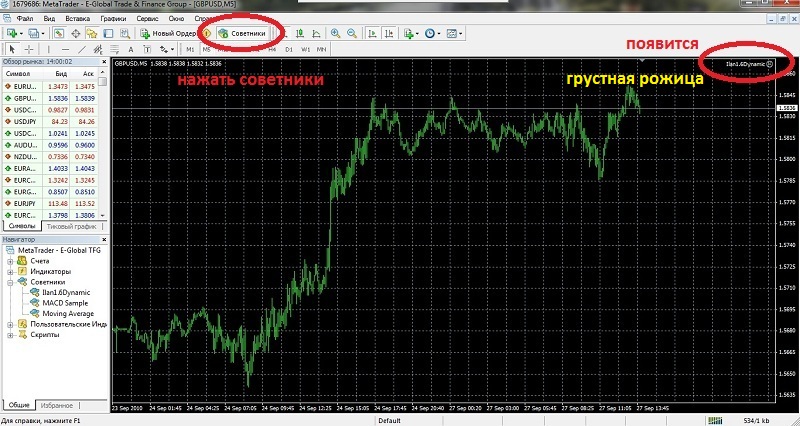The image size is (800, 426).
Task: Switch chart to D1 timeframe
Action: 289,49
